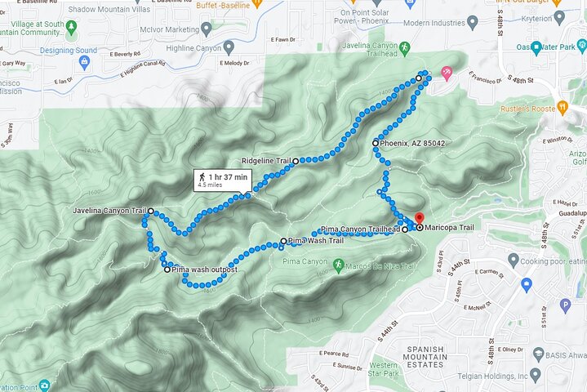The height and width of the screenshot is (392, 587).
Task: Click the Pima Canyon hiker marker
Action: coord(339,265)
